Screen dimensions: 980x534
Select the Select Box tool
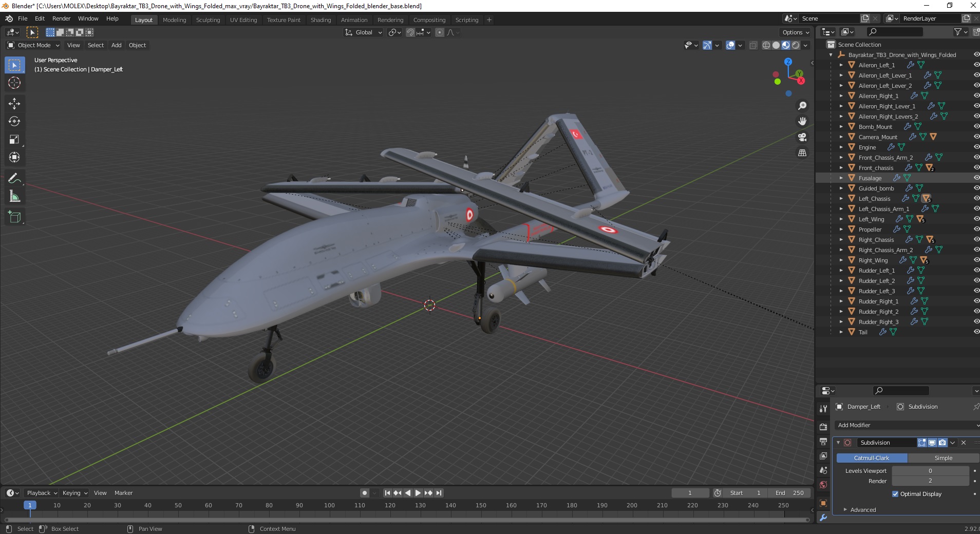point(14,65)
